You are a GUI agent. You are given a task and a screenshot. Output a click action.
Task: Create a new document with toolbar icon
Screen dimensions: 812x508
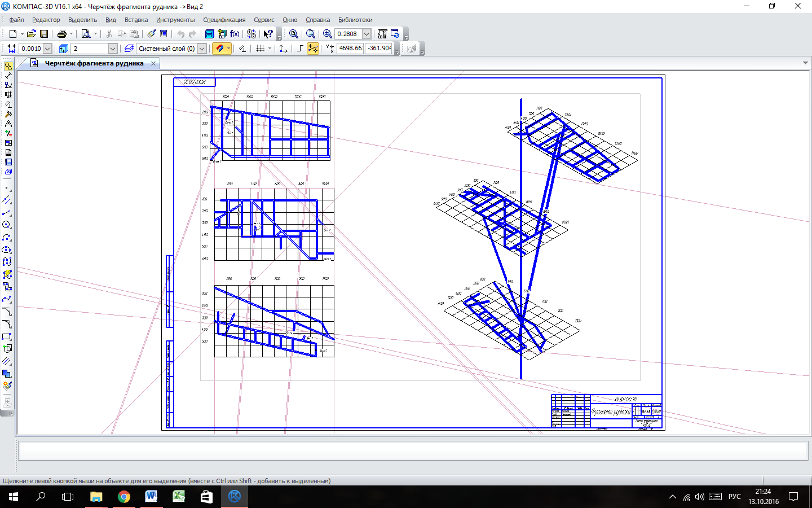tap(12, 34)
